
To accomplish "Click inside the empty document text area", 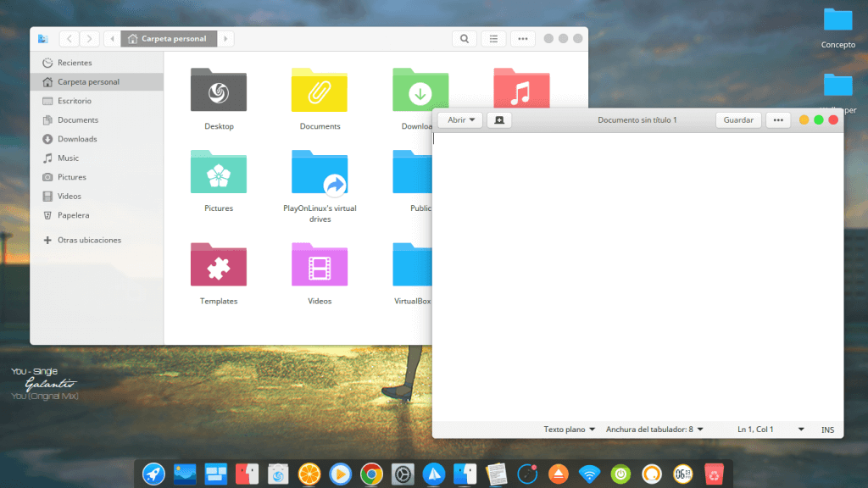I will click(637, 277).
